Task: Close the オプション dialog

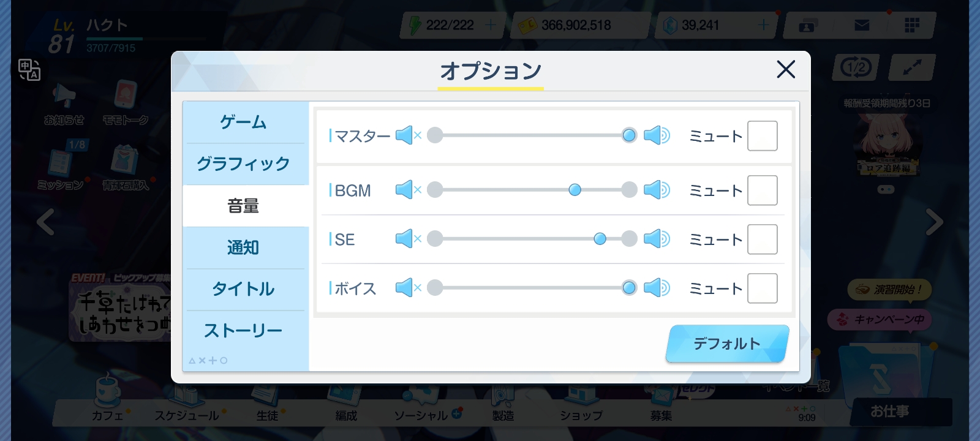Action: click(x=786, y=69)
